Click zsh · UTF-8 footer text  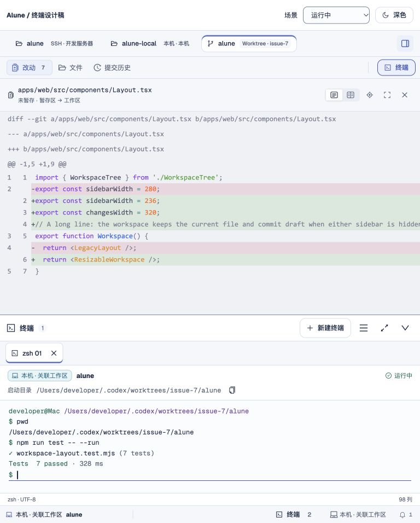(x=22, y=499)
